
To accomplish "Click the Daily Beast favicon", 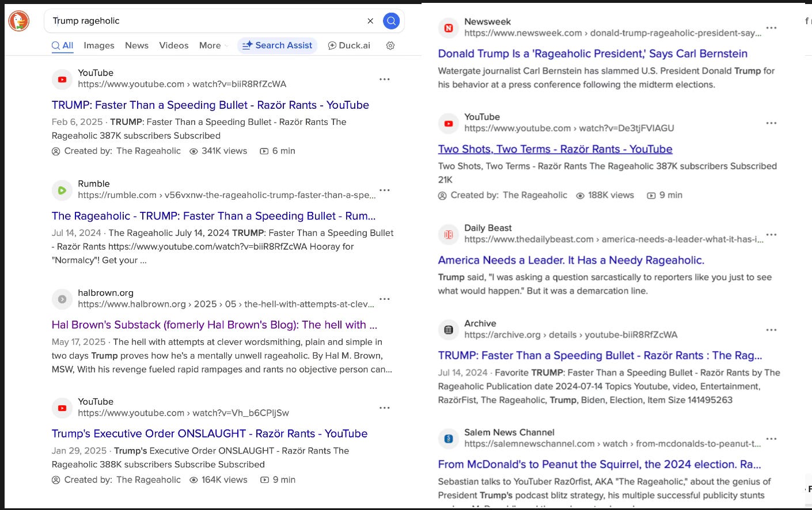I will click(x=449, y=234).
